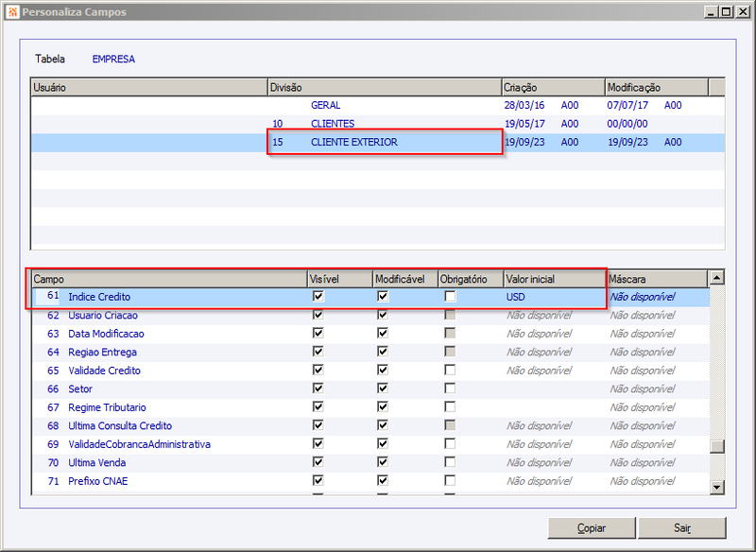756x552 pixels.
Task: Enable Obrigatório checkbox for Validade Credito
Action: tap(450, 370)
